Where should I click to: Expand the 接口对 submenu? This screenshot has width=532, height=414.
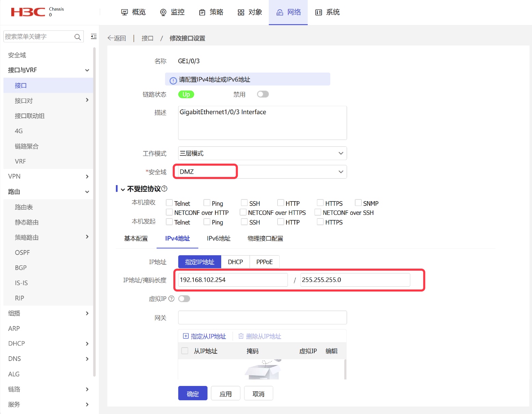click(x=87, y=100)
